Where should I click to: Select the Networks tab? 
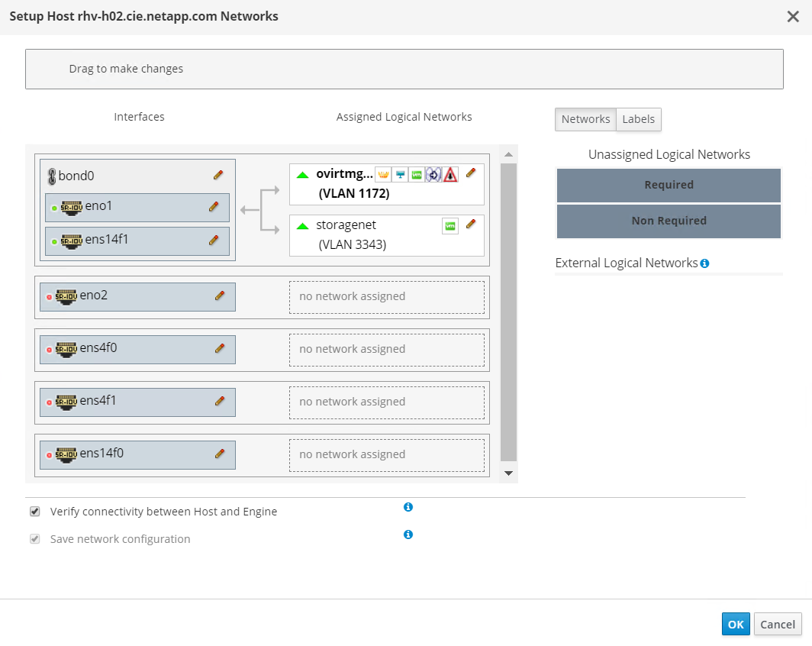585,119
